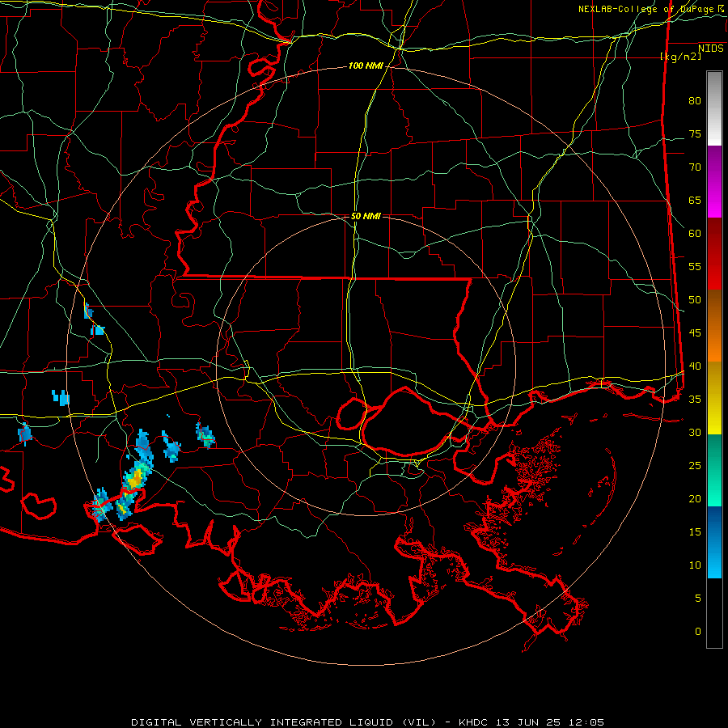Select legend scale value 0
Viewport: 728px width, 728px height.
click(x=698, y=632)
